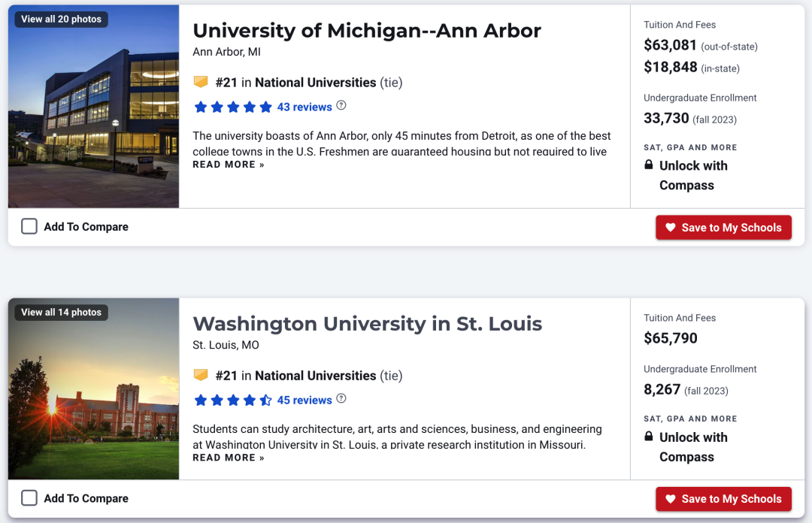Expand READ MORE for University of Michigan description
Viewport: 812px width, 523px height.
pos(229,165)
